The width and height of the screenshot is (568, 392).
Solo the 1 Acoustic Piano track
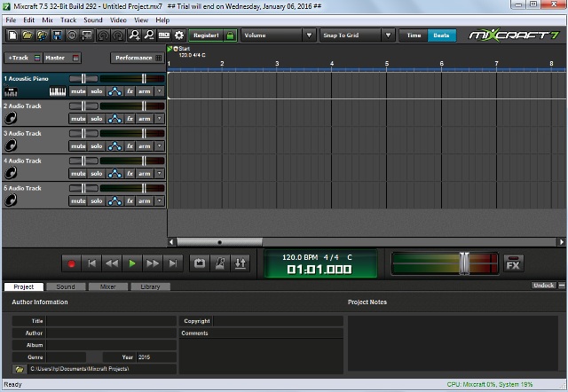pyautogui.click(x=95, y=91)
